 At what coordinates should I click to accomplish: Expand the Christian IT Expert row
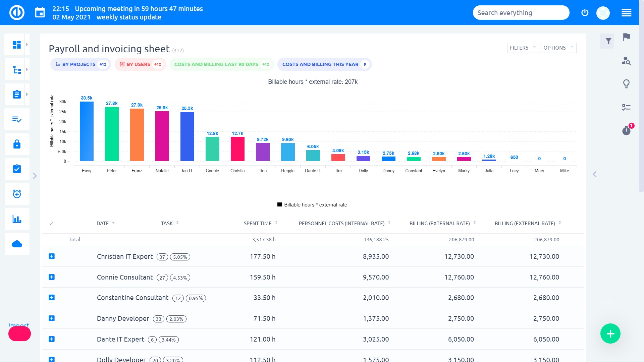pyautogui.click(x=52, y=256)
